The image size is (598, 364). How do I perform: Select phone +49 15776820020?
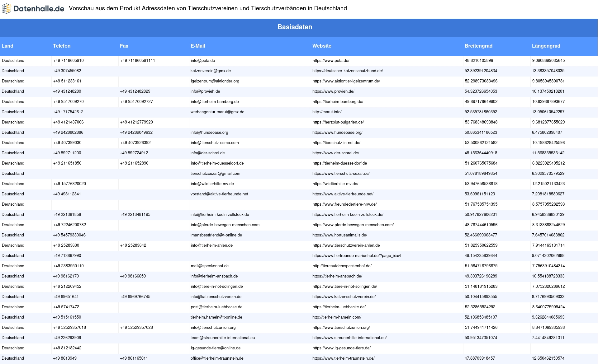[69, 184]
